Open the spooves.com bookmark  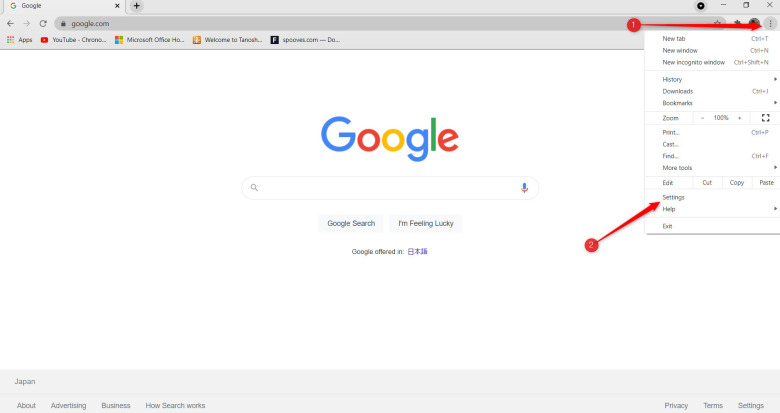[305, 40]
